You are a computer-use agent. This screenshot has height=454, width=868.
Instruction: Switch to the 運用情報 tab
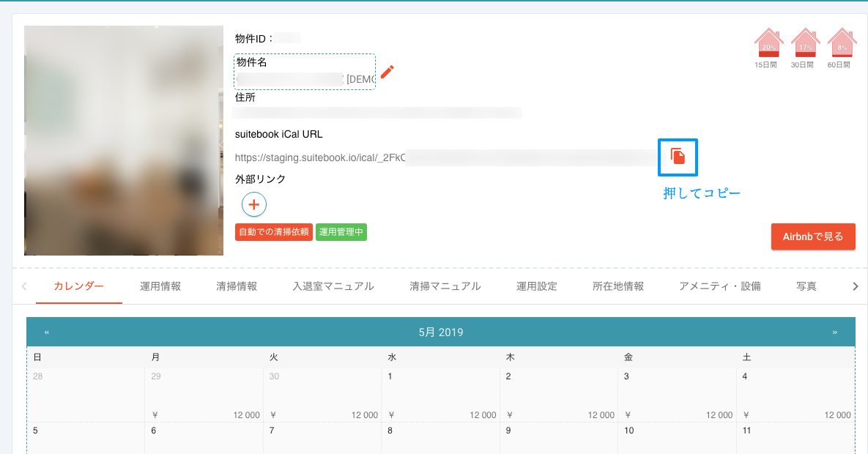tap(160, 286)
